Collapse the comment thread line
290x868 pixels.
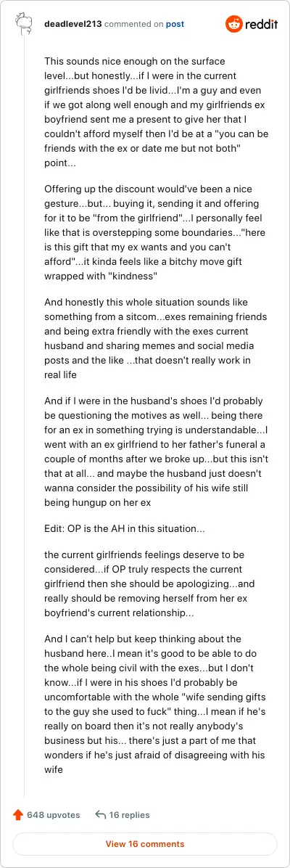(x=24, y=415)
